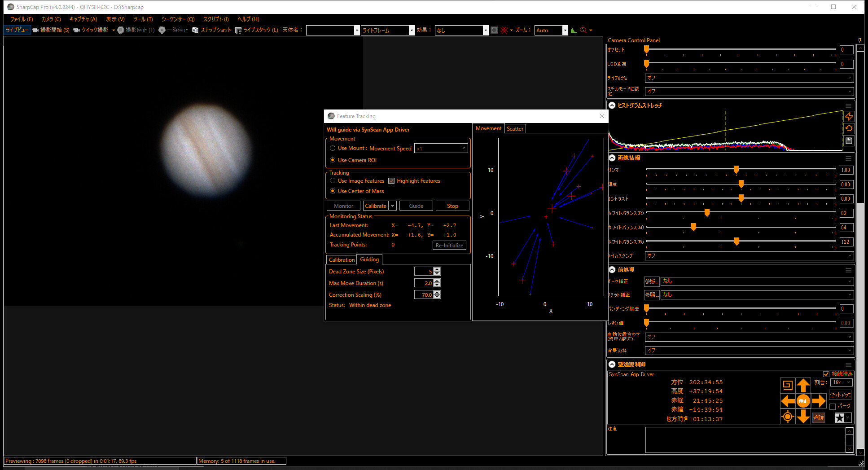The image size is (868, 470).
Task: Open the Movement Speed dropdown
Action: [441, 148]
